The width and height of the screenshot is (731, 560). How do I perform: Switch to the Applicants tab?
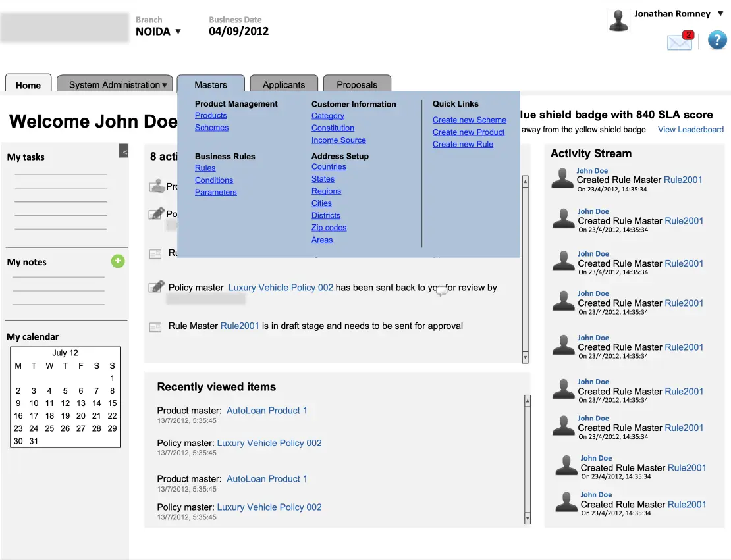pos(284,84)
